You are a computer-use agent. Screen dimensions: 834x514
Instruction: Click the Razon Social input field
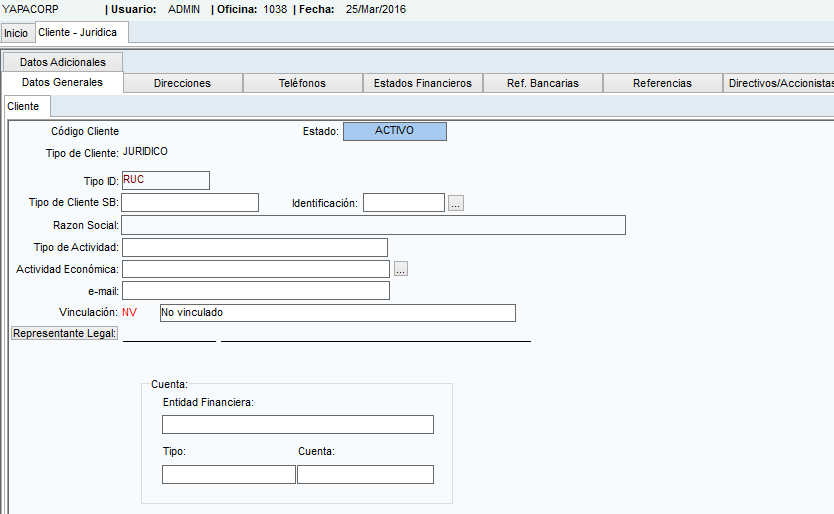[x=373, y=225]
